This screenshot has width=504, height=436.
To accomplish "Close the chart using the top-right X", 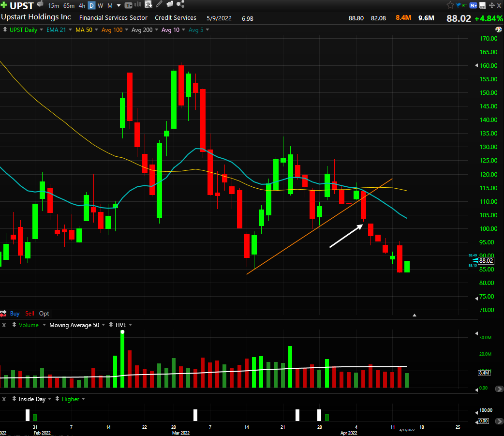I will (x=499, y=5).
